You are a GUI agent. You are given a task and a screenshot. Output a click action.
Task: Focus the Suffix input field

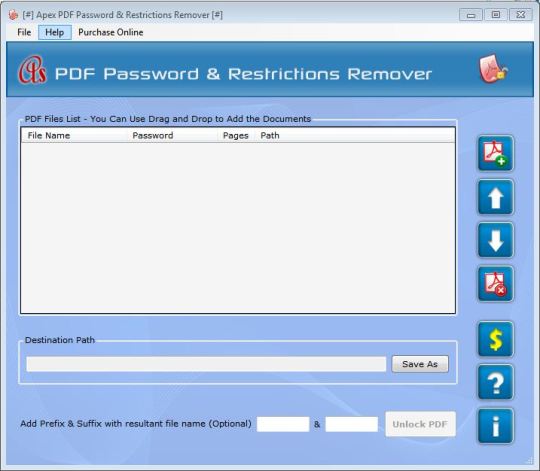pos(352,424)
